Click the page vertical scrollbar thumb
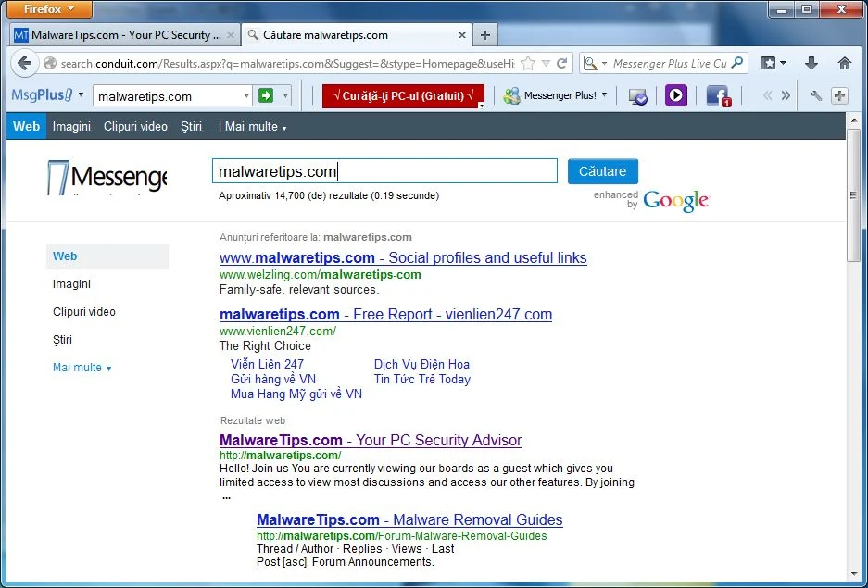This screenshot has width=868, height=588. coord(853,194)
